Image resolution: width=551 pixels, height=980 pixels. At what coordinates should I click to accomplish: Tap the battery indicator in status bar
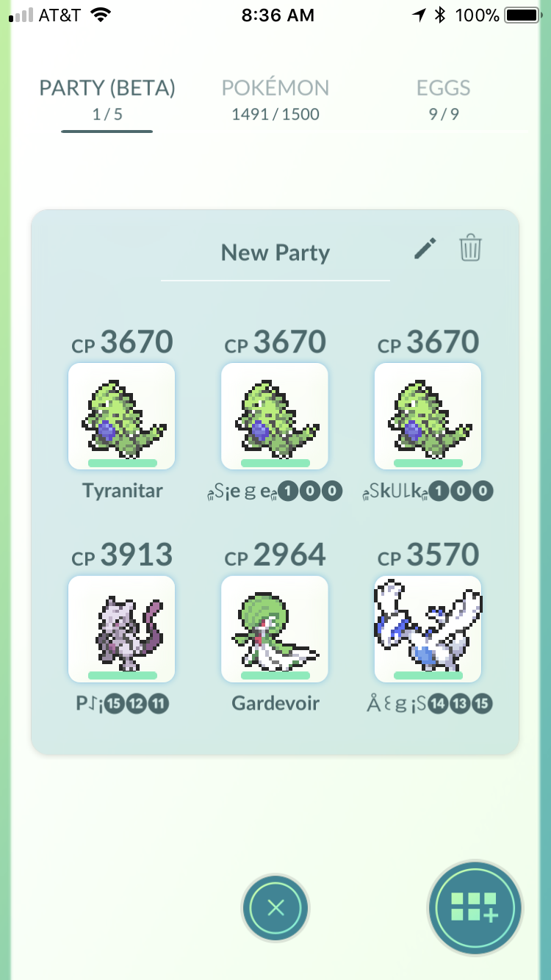pyautogui.click(x=522, y=15)
